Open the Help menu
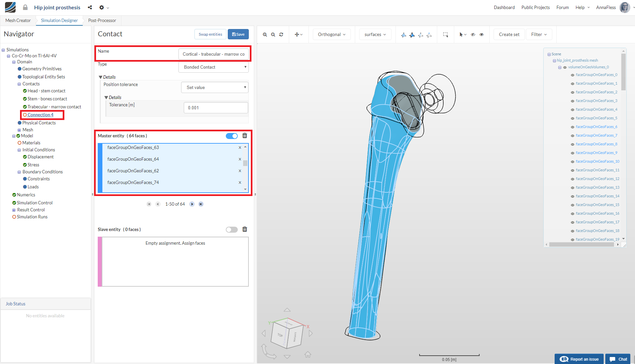Viewport: 635px width, 364px height. (582, 7)
